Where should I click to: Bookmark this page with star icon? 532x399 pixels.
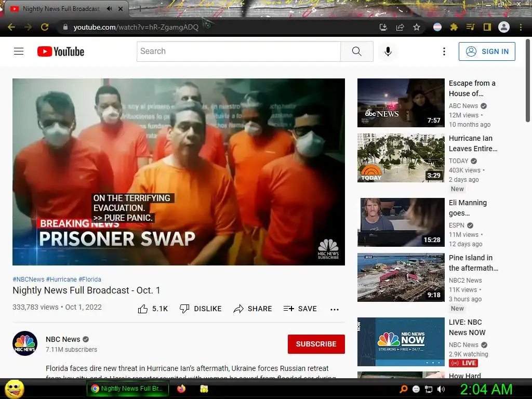coord(417,27)
